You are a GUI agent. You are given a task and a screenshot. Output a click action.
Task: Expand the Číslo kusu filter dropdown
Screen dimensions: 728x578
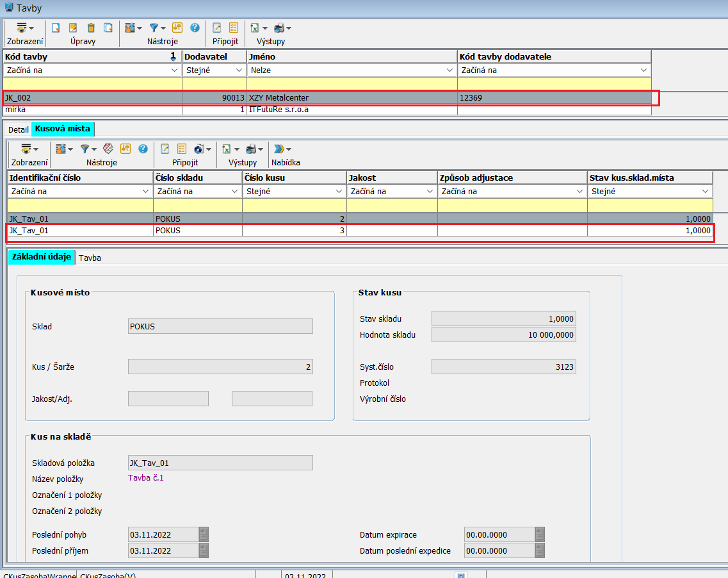339,192
